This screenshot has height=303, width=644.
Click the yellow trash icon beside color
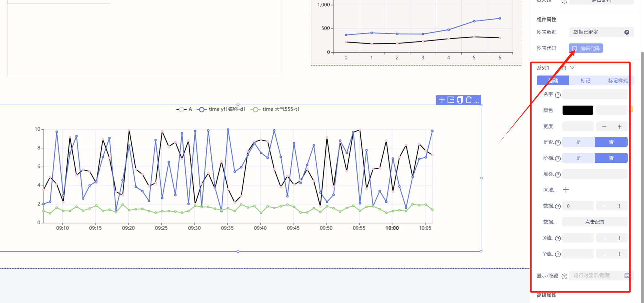[x=632, y=109]
